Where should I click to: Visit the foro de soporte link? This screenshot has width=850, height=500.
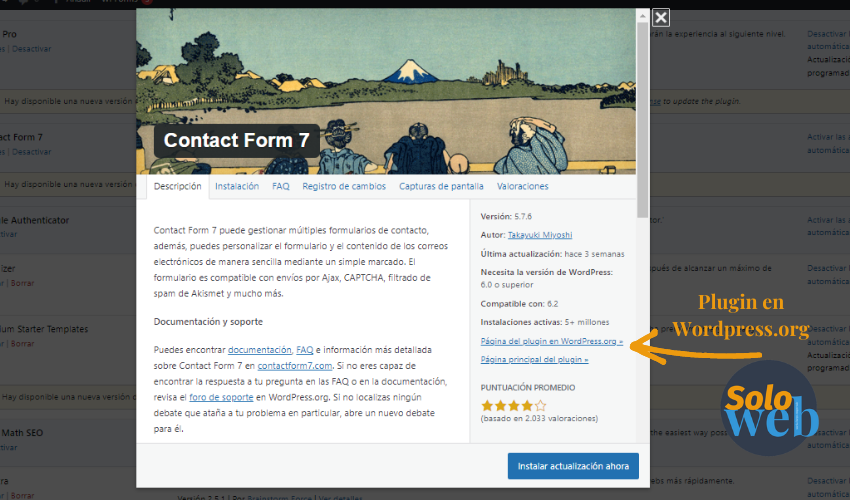point(221,397)
